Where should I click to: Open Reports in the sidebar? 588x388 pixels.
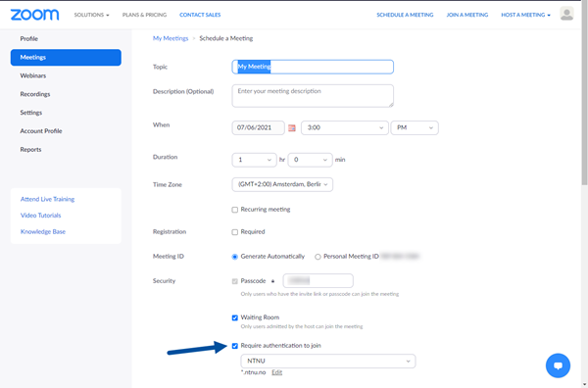pos(30,149)
